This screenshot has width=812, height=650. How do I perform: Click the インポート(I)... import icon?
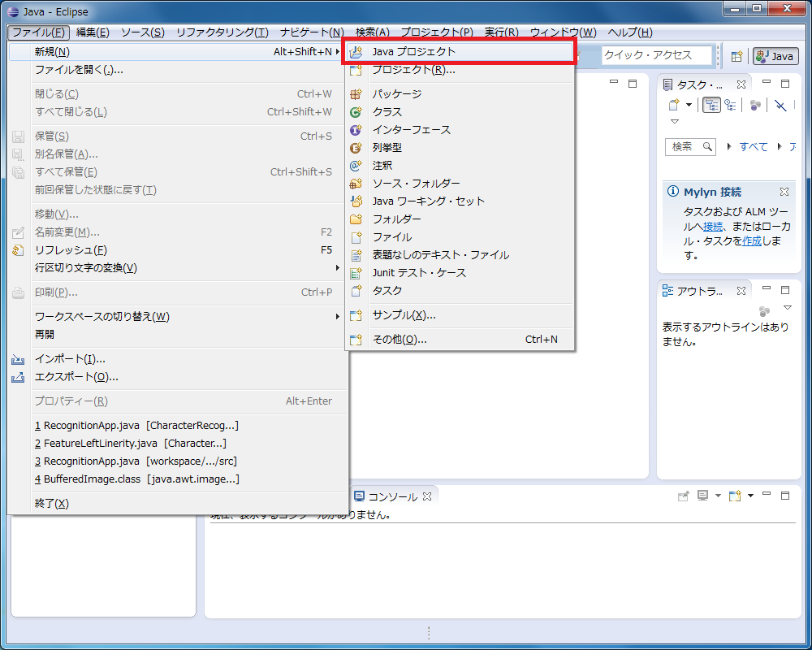18,359
